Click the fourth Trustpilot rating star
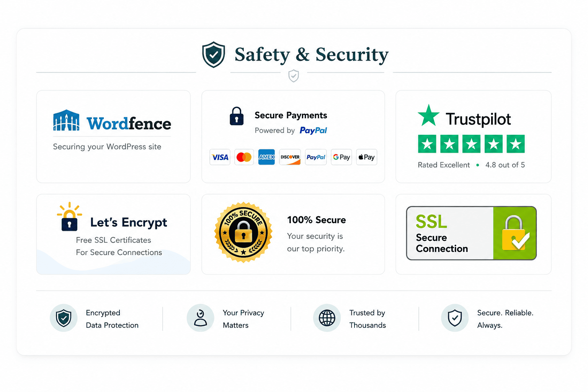The image size is (588, 392). [493, 144]
